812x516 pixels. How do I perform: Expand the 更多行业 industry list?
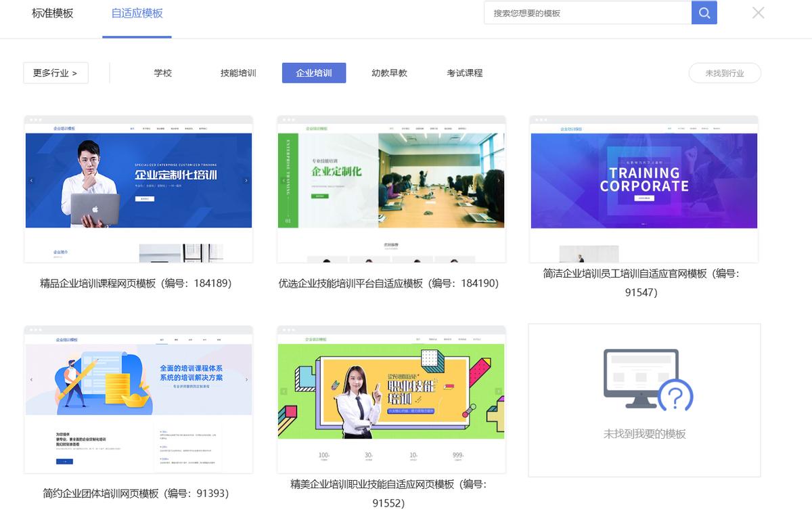(x=55, y=73)
